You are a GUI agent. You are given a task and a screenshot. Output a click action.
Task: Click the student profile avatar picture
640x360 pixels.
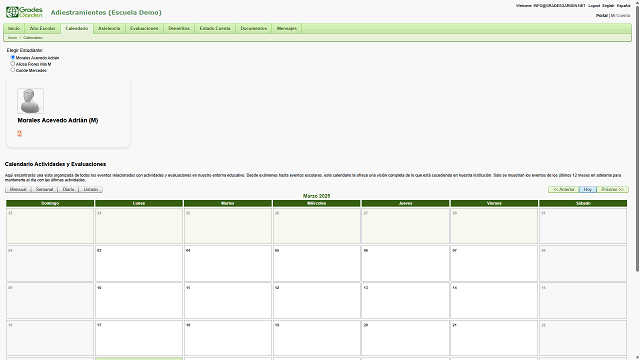[x=30, y=101]
